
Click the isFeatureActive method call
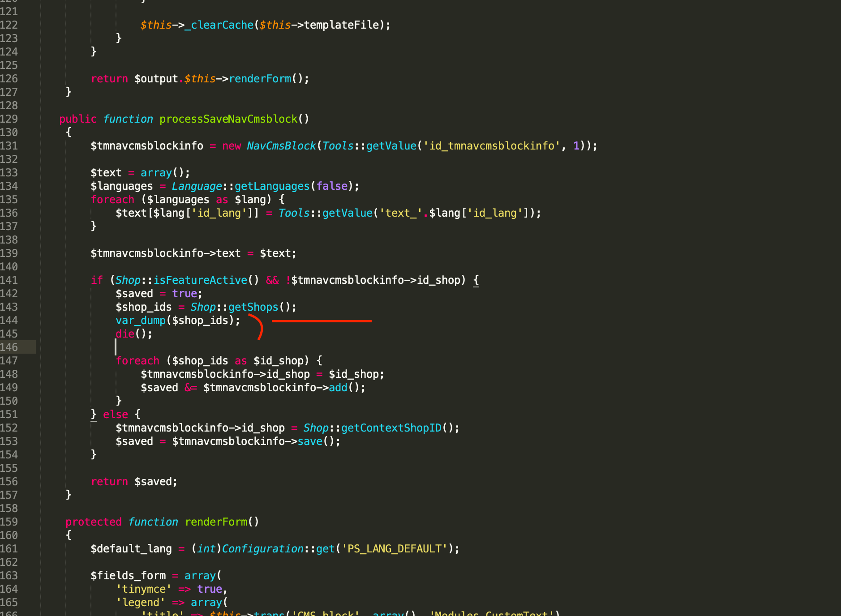point(200,280)
